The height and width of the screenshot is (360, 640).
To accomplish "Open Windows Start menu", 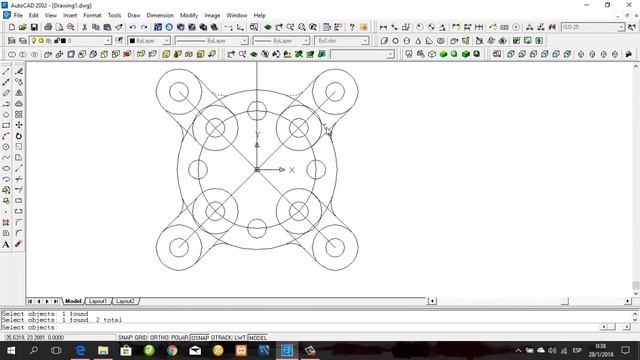I will click(x=11, y=351).
